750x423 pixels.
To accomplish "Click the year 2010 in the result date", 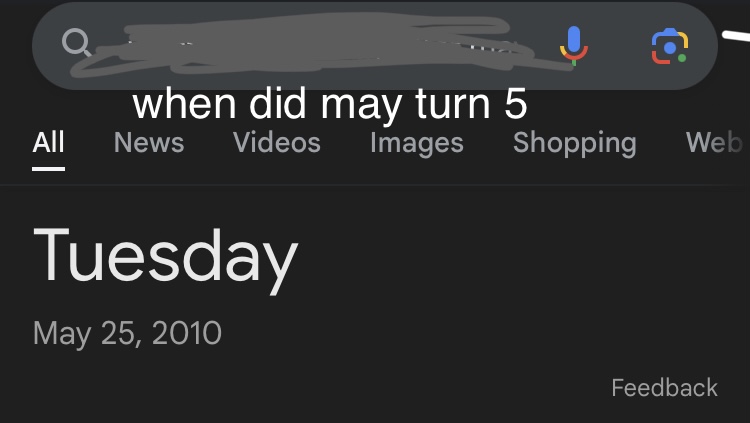I will coord(187,333).
